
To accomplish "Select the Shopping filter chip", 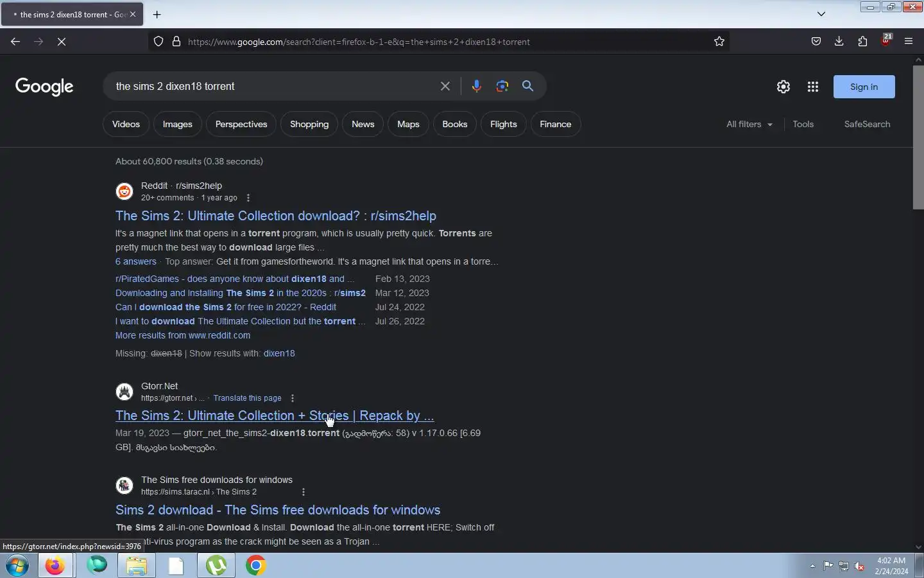I will (309, 124).
